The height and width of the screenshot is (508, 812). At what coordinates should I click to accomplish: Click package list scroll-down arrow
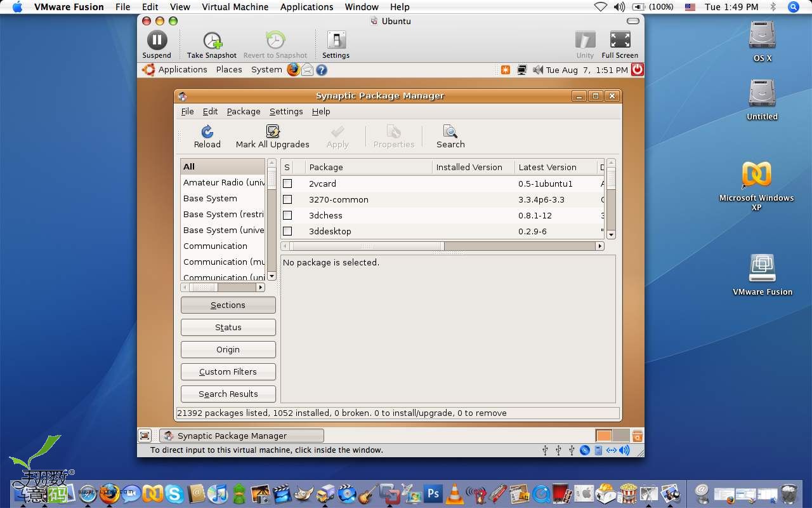coord(612,234)
